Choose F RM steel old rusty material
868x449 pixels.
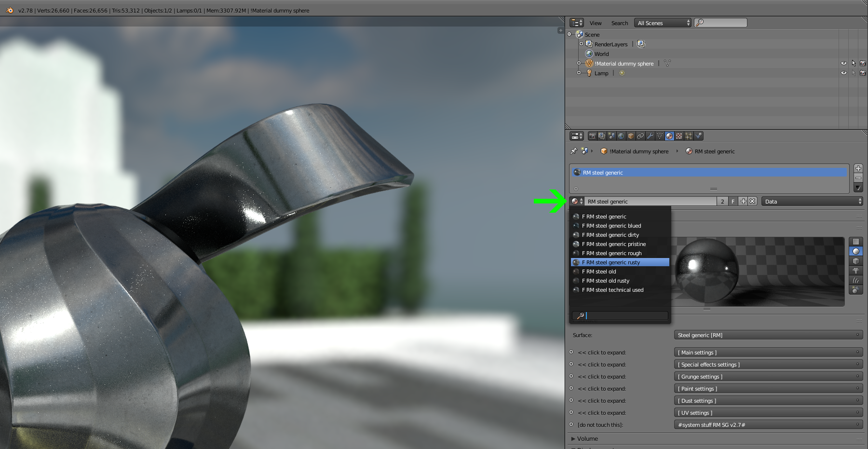tap(605, 281)
